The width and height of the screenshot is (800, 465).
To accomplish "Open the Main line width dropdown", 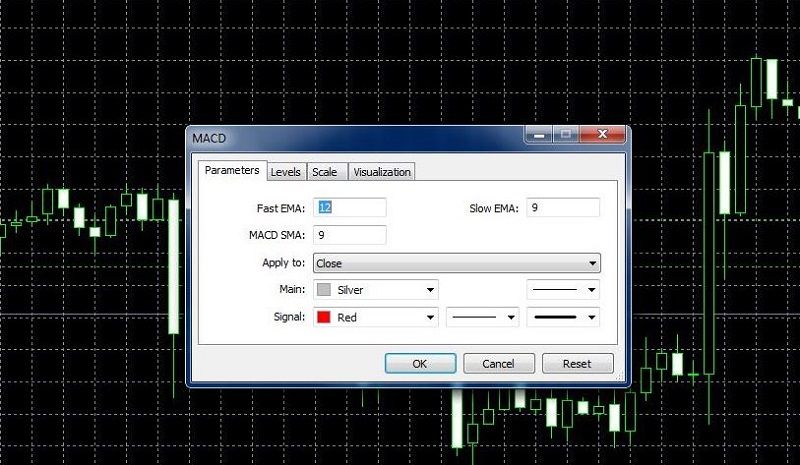I will coord(563,290).
